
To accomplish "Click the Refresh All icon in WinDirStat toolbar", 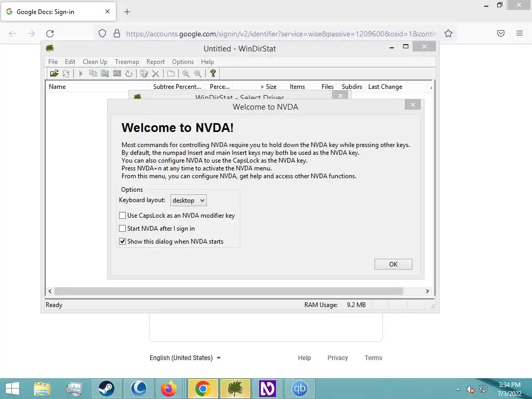I will (x=66, y=73).
